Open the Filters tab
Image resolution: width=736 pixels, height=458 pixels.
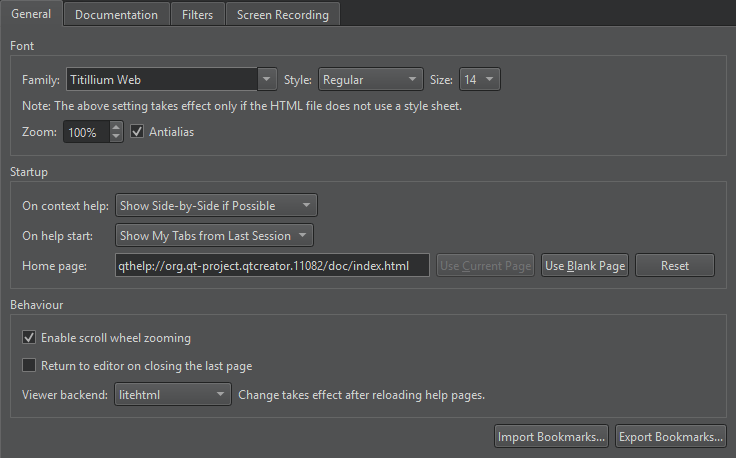(x=197, y=15)
